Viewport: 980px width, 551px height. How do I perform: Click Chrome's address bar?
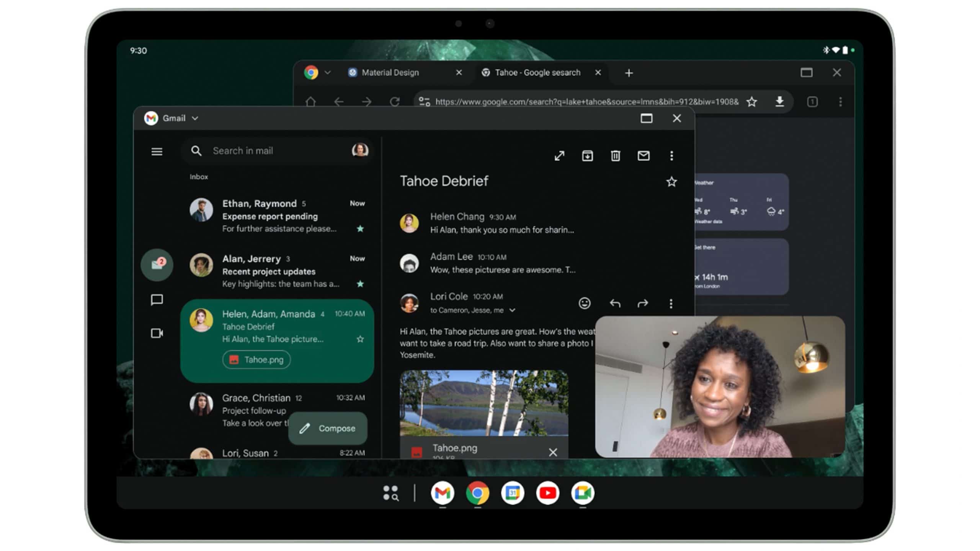click(574, 102)
